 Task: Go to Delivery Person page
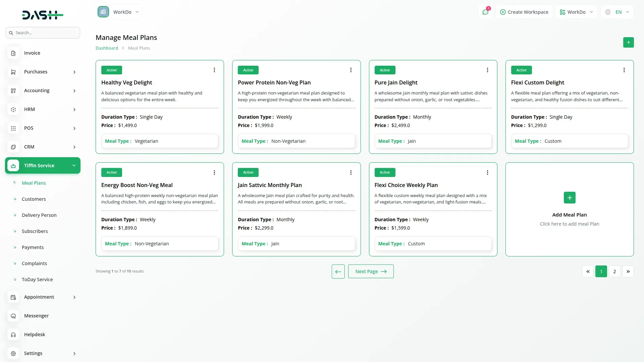click(39, 215)
